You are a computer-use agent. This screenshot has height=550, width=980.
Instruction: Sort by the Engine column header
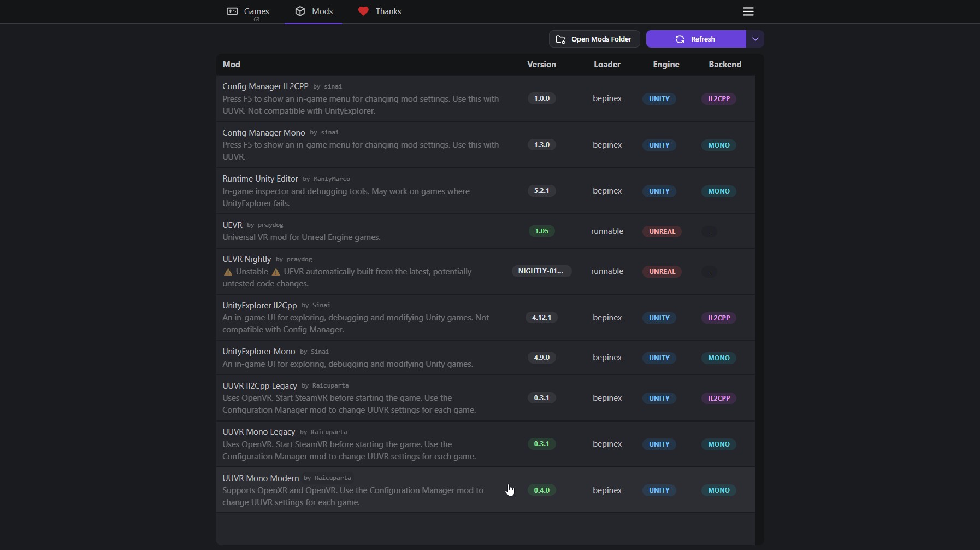pos(666,65)
